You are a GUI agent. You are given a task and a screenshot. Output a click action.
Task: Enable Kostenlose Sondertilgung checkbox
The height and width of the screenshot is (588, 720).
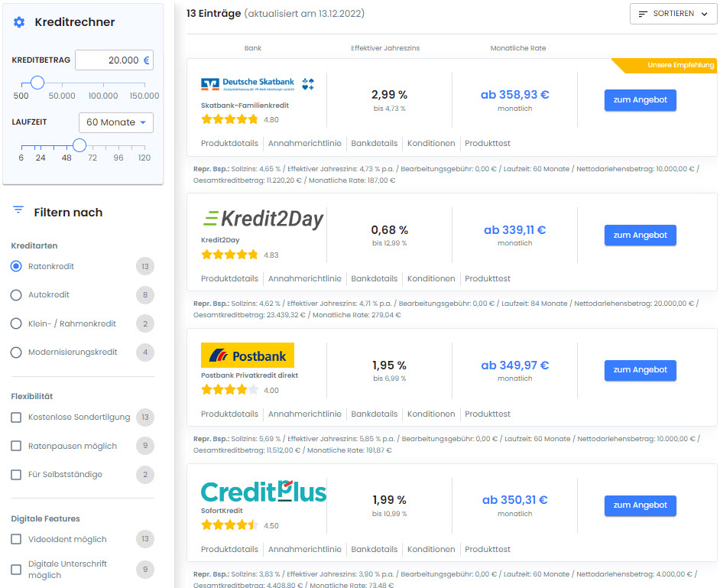pyautogui.click(x=16, y=417)
